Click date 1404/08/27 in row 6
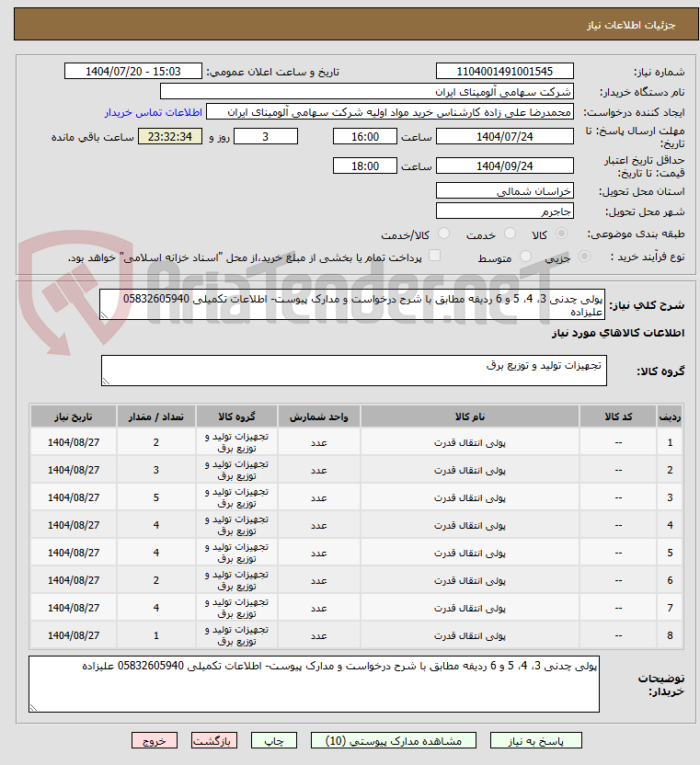Screen dimensions: 700x765 tap(74, 580)
